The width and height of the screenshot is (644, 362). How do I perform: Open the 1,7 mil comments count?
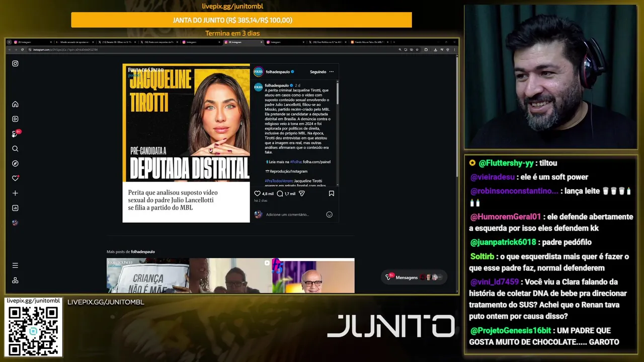290,194
